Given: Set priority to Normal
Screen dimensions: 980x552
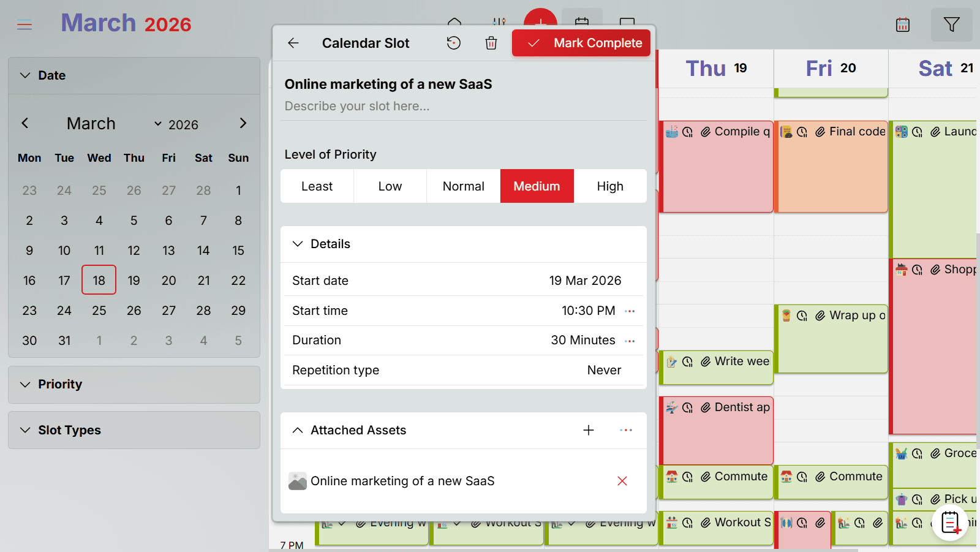Looking at the screenshot, I should 462,186.
